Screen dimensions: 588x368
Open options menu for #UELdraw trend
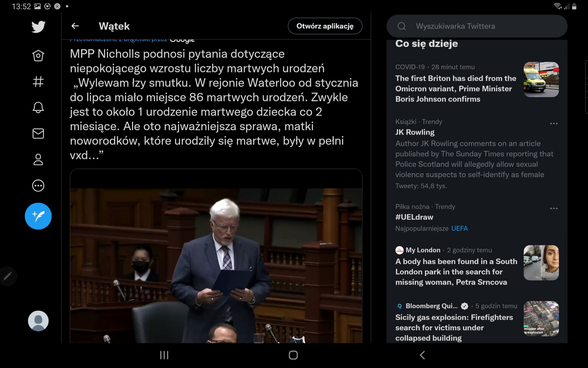pos(554,209)
